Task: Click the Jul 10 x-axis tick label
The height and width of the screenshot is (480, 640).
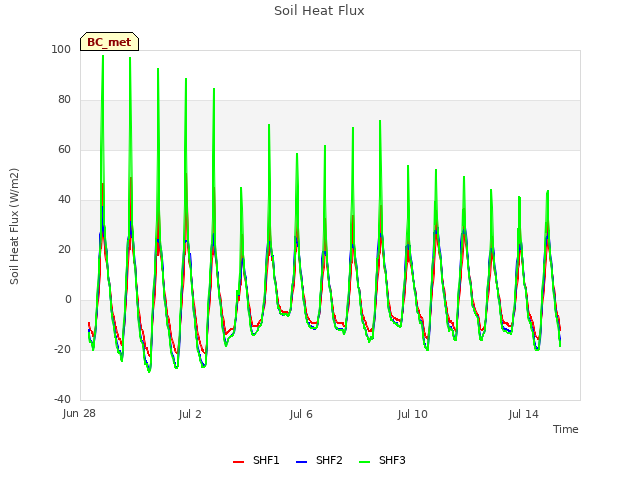Action: [x=412, y=414]
